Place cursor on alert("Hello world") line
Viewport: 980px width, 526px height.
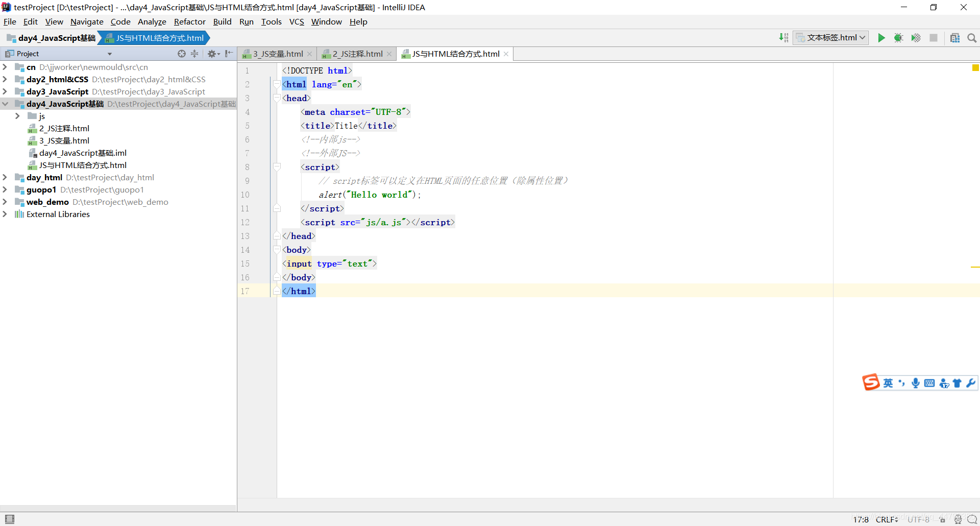tap(369, 195)
